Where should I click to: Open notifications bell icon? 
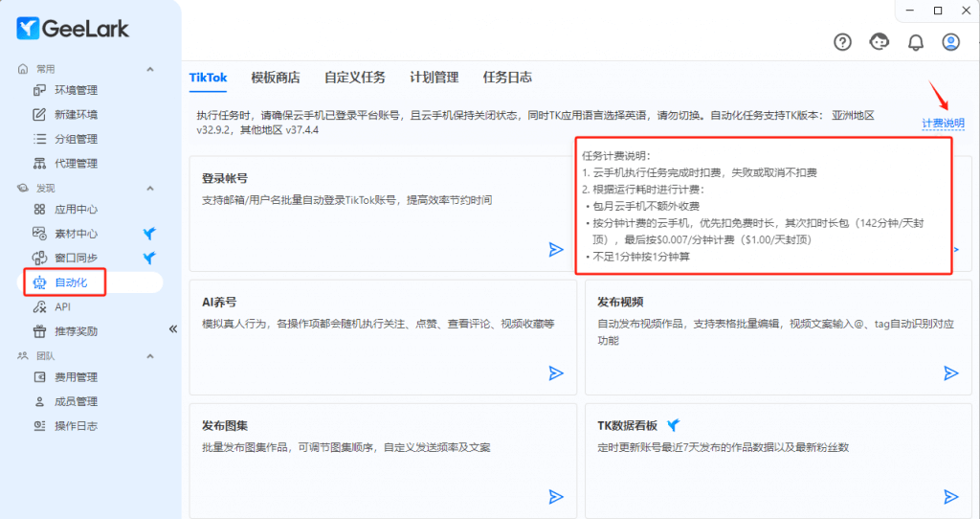click(x=915, y=42)
